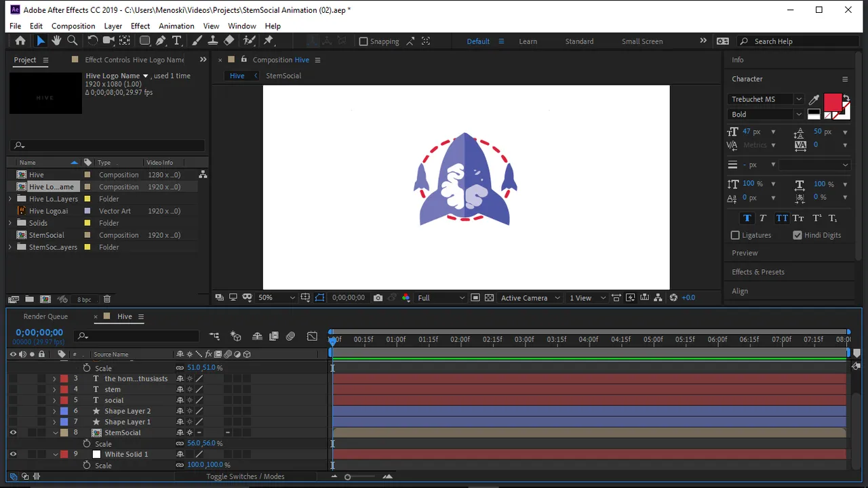The width and height of the screenshot is (868, 488).
Task: Collapse the StemSocial layer properties
Action: [55, 432]
